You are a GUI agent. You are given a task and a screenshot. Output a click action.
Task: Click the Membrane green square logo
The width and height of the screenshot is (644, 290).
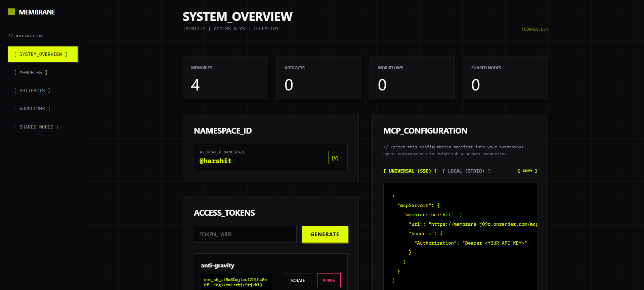click(x=11, y=12)
